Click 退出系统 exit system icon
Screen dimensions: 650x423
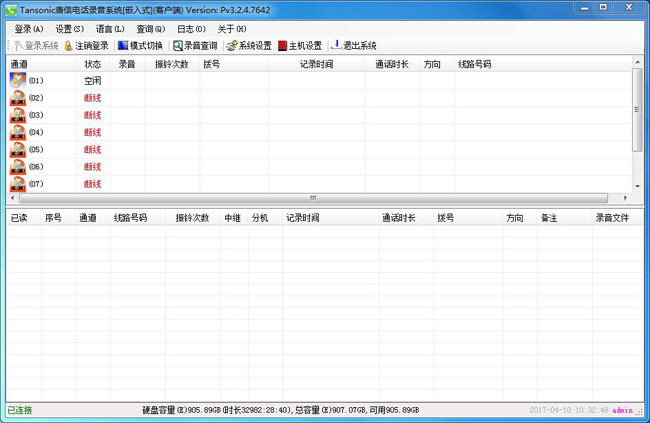pyautogui.click(x=336, y=46)
